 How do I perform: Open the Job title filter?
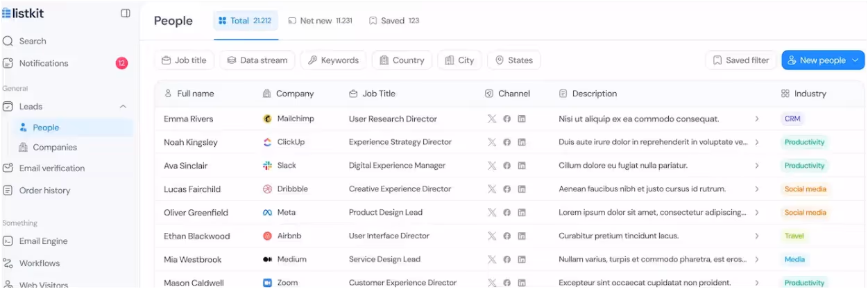tap(184, 60)
